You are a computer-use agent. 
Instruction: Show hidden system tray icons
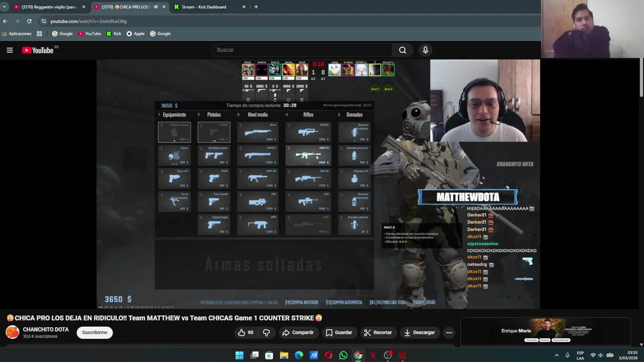[x=556, y=355]
